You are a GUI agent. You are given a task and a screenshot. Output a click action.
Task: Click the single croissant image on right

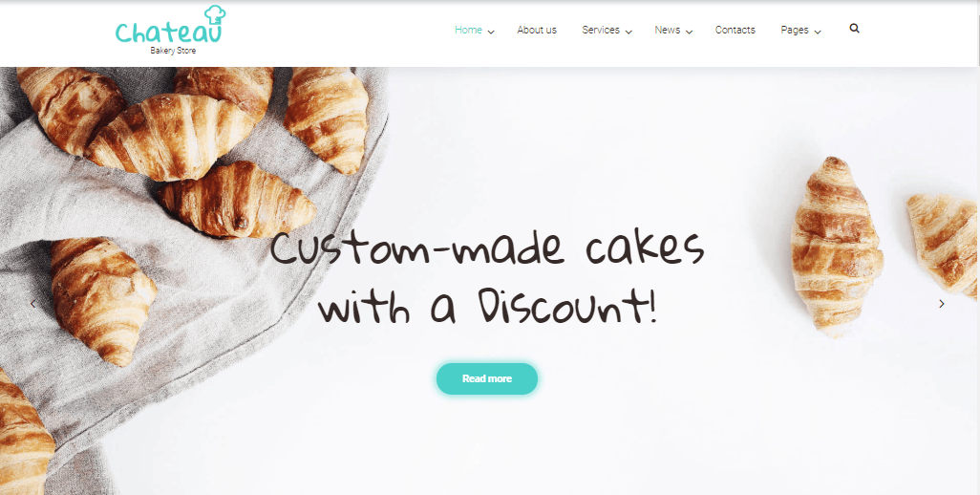[x=837, y=247]
